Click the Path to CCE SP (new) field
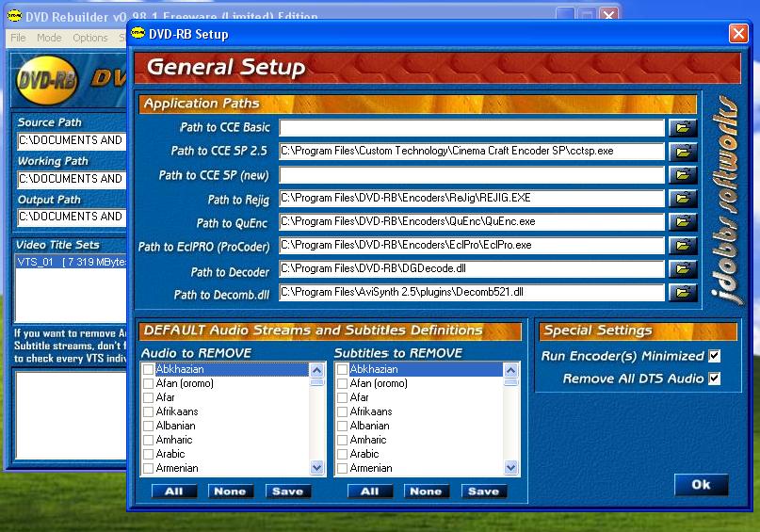This screenshot has height=532, width=760. [x=472, y=175]
